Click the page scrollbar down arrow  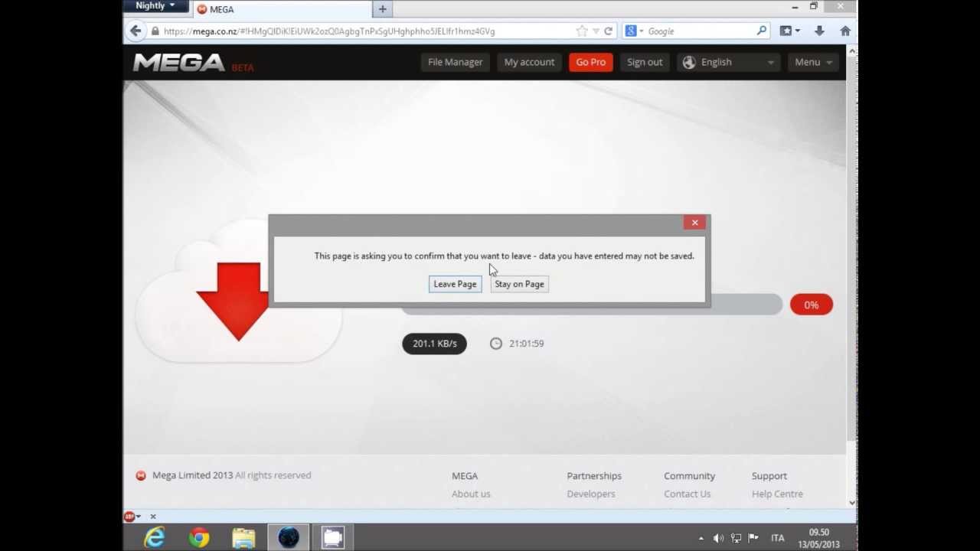tap(852, 503)
